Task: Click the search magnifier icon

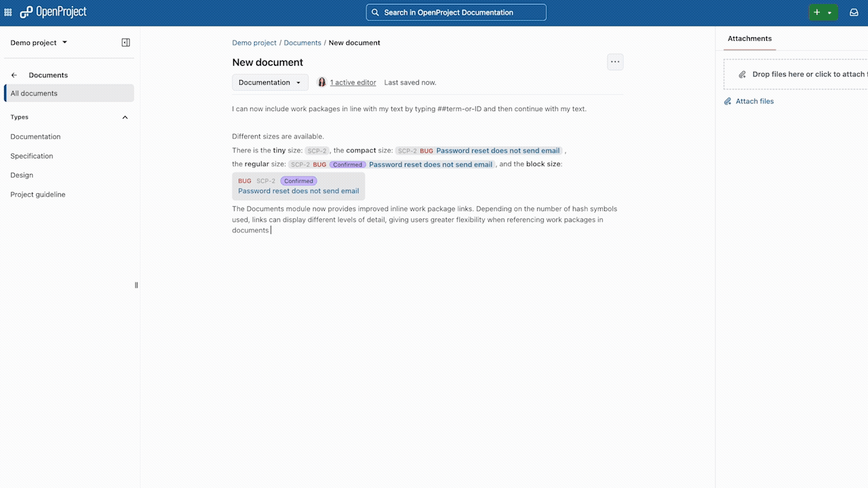Action: coord(375,12)
